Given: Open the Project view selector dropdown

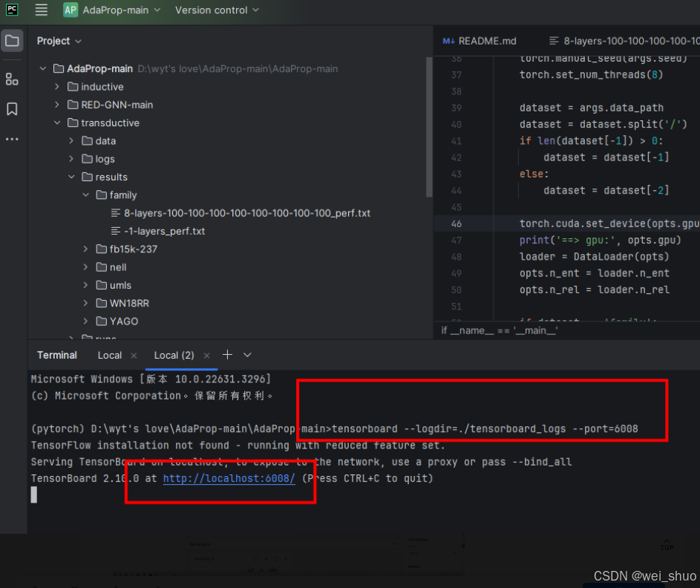Looking at the screenshot, I should click(x=59, y=41).
